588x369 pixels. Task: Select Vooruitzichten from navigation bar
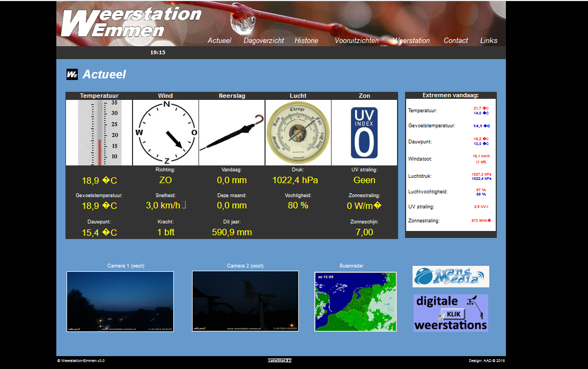(356, 40)
